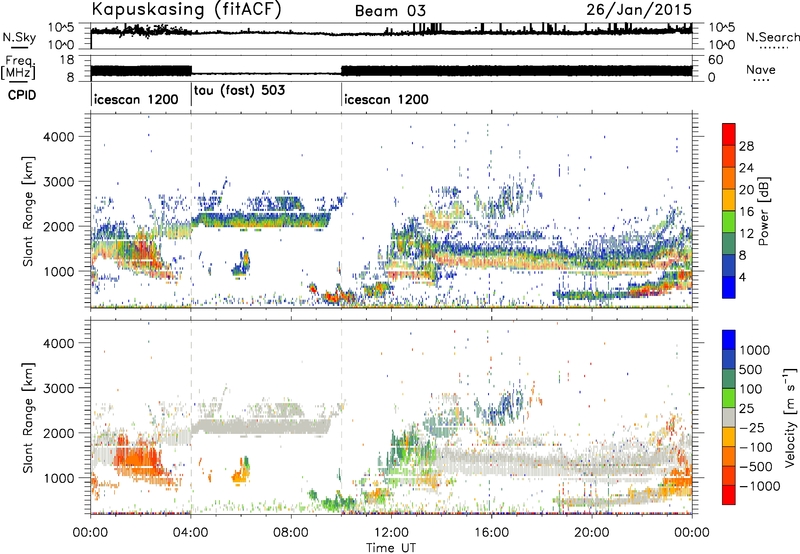
Task: Click the "08:00" time tick label
Action: [290, 533]
